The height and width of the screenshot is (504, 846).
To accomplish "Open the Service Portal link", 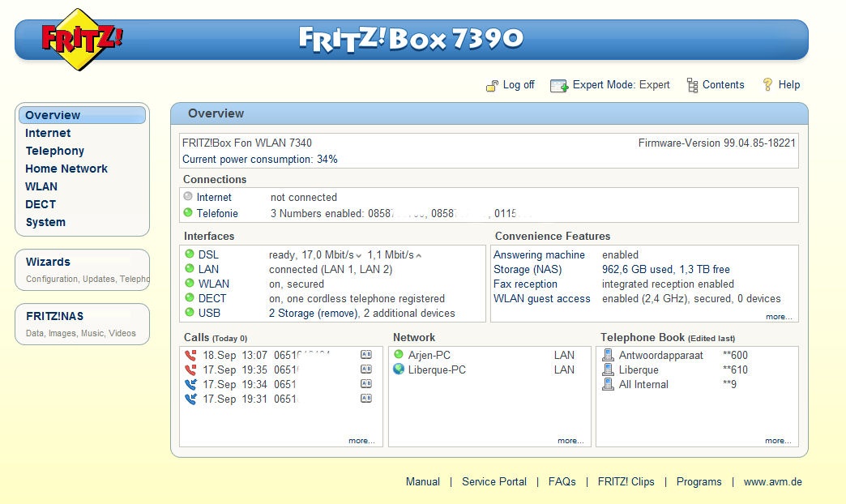I will click(494, 481).
